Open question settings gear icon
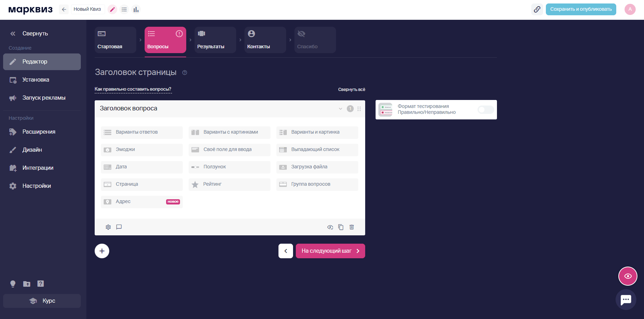The height and width of the screenshot is (319, 644). click(108, 227)
